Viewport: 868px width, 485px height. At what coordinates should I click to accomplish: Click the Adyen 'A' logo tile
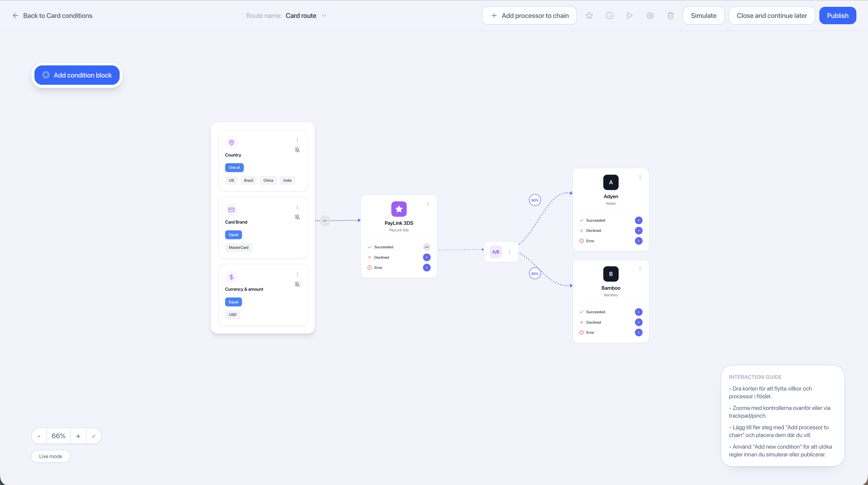point(611,182)
